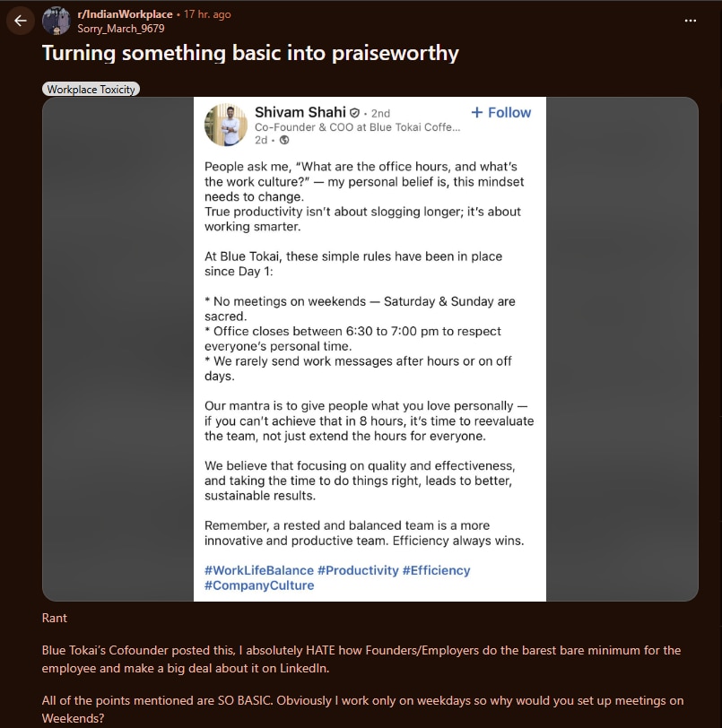Filter by the Workplace Toxicity flair
Image resolution: width=722 pixels, height=728 pixels.
[x=91, y=90]
